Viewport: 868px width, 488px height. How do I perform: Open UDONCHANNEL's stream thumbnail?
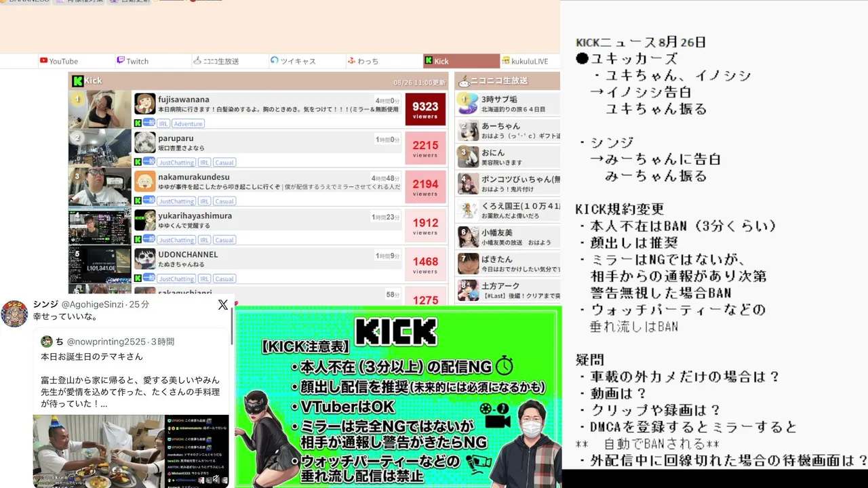click(100, 264)
